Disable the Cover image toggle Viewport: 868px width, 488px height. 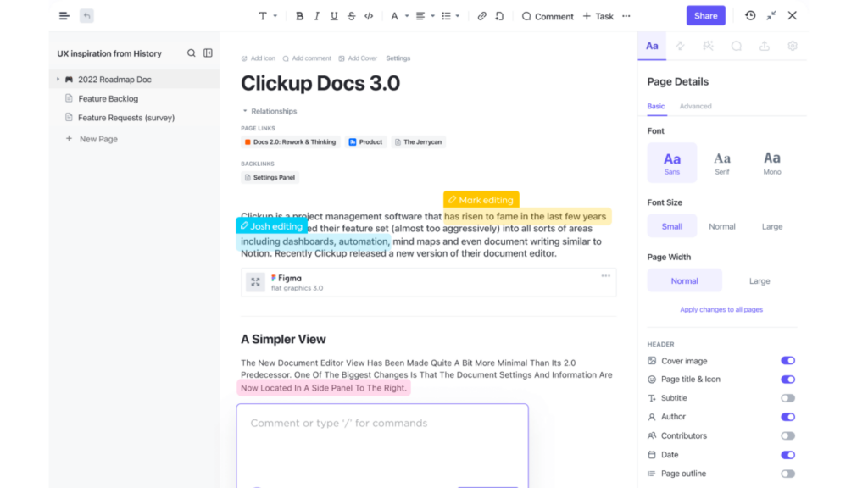point(787,361)
